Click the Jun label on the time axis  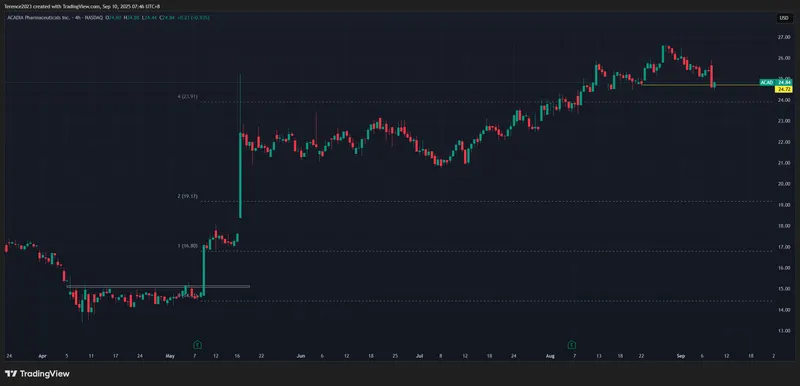pyautogui.click(x=301, y=355)
